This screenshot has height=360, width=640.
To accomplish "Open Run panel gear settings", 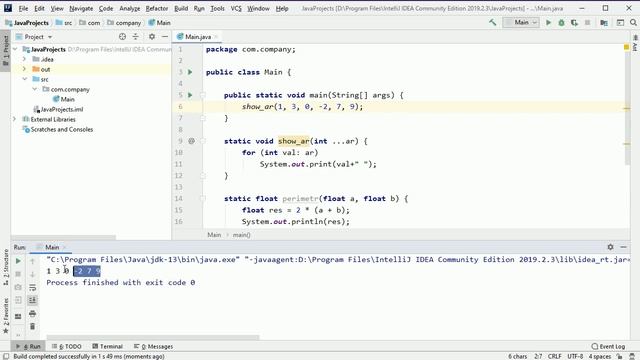I will tap(610, 247).
